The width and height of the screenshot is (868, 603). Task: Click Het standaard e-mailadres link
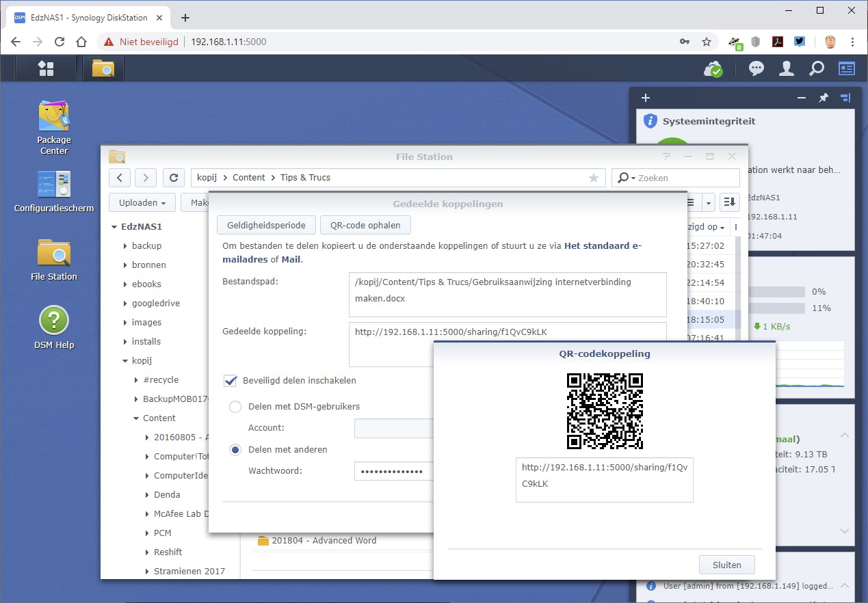point(603,246)
